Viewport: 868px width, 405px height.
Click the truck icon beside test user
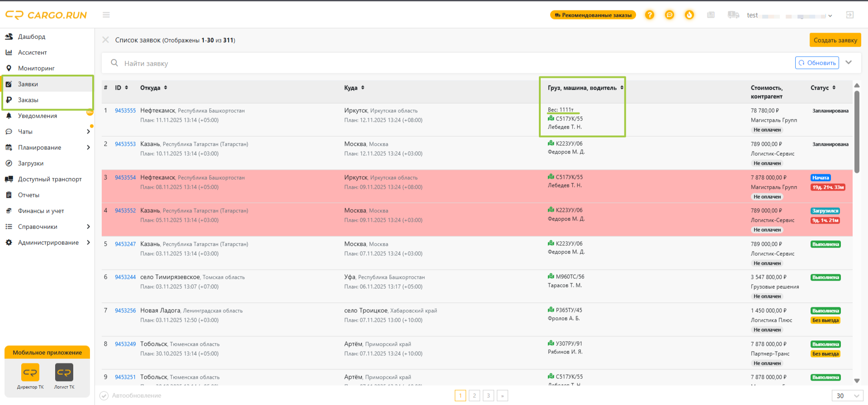point(733,15)
